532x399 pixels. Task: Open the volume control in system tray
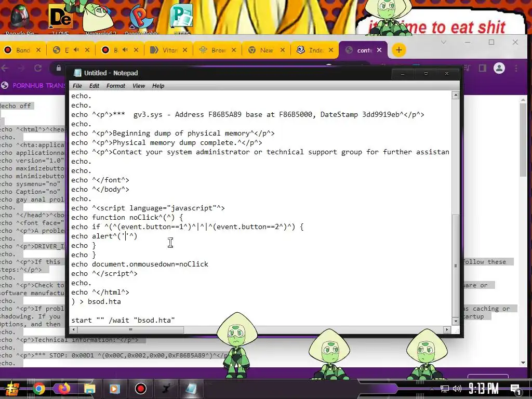coord(457,389)
